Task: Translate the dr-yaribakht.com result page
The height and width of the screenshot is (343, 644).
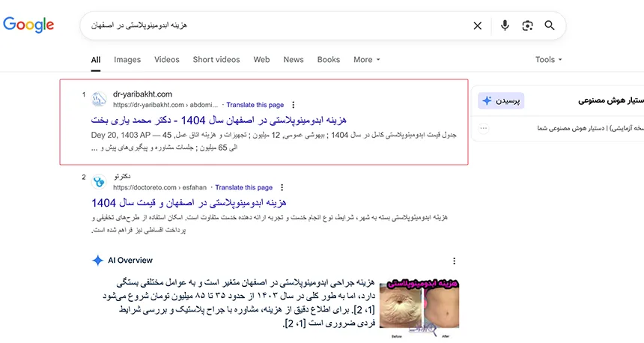Action: click(x=255, y=105)
